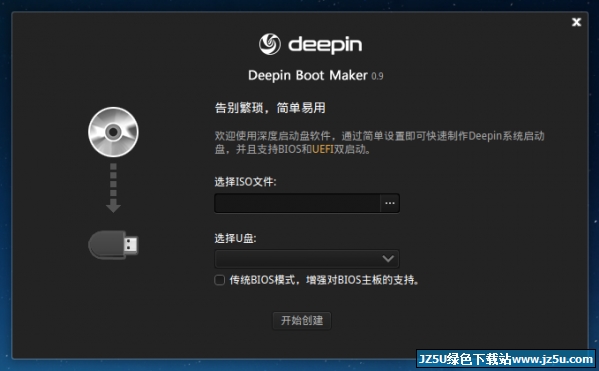Click the dotted down-arrow icon between disc and USB
This screenshot has height=371, width=599.
(x=113, y=188)
